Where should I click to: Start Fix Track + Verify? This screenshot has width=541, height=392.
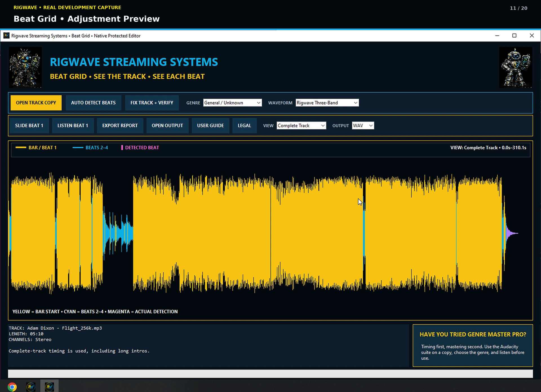pyautogui.click(x=152, y=103)
